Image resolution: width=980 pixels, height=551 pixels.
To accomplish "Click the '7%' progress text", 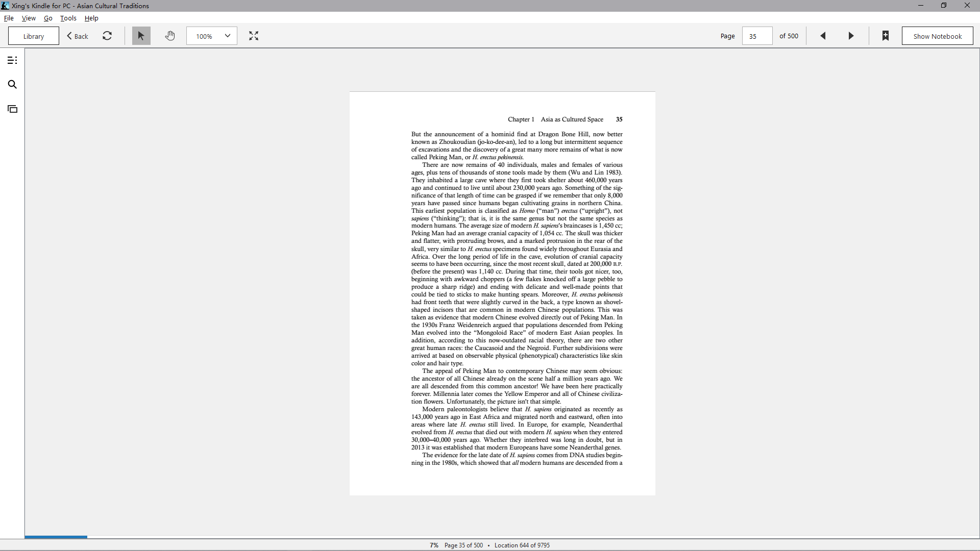I will (434, 545).
